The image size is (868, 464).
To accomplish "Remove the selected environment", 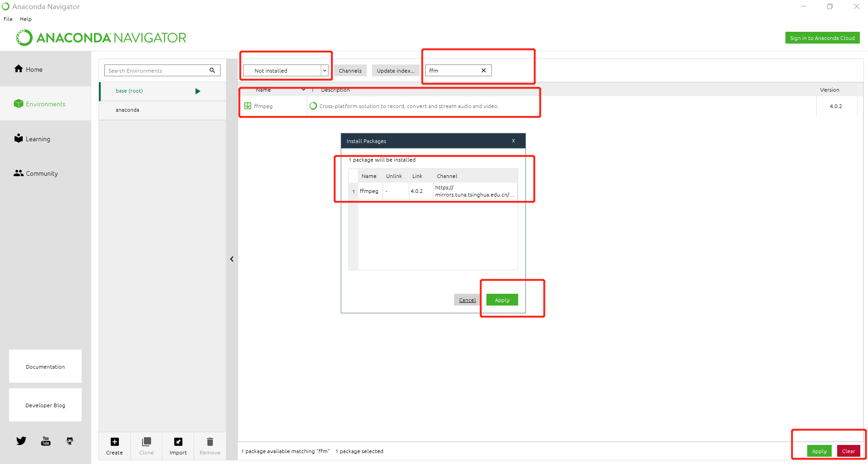I will (210, 446).
